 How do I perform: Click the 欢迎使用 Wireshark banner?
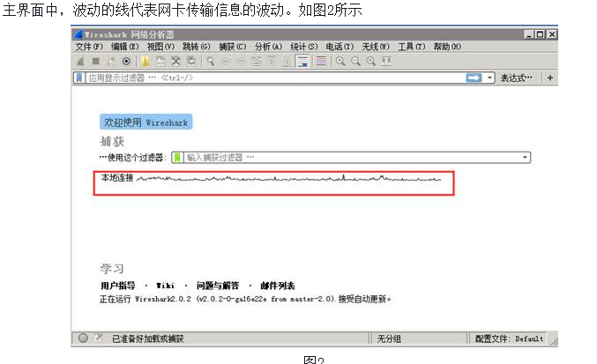pyautogui.click(x=146, y=123)
